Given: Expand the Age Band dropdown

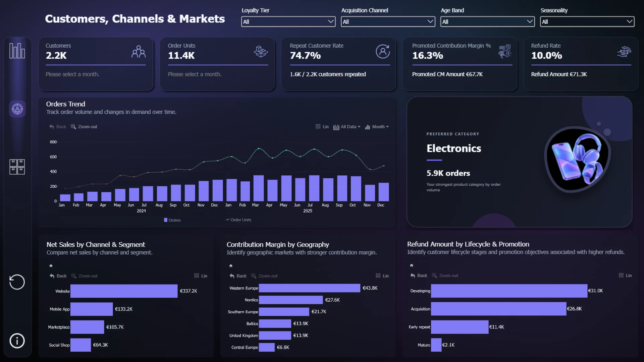Looking at the screenshot, I should point(487,22).
